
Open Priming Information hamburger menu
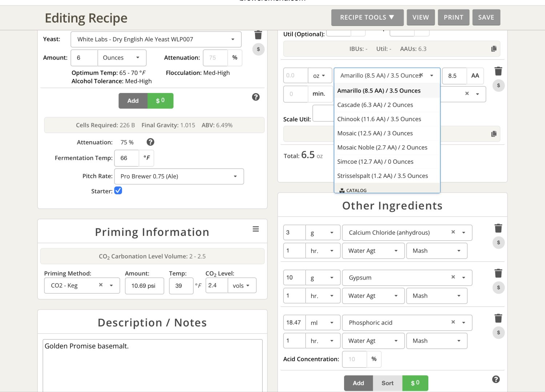click(256, 229)
